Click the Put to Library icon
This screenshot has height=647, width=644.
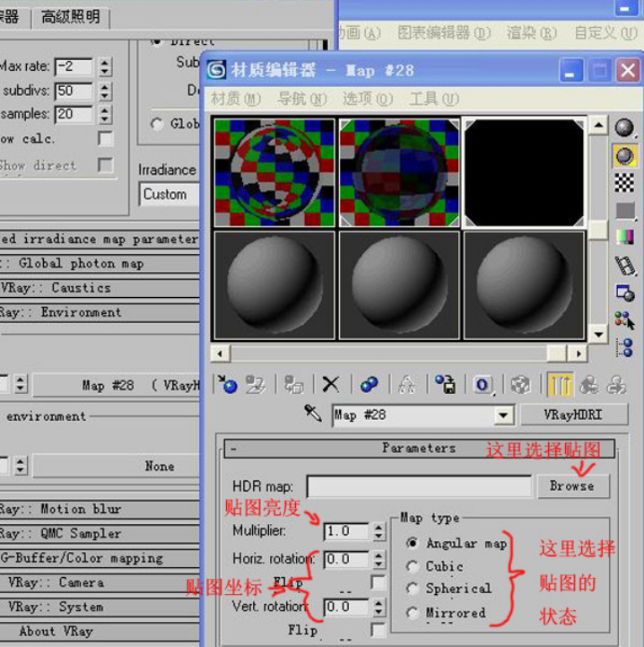[x=445, y=385]
